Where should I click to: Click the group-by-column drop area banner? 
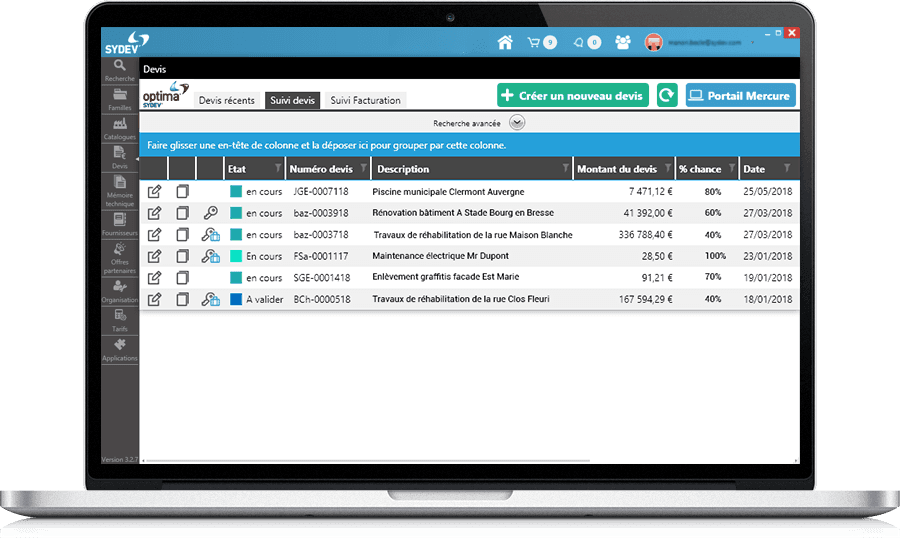tap(470, 145)
